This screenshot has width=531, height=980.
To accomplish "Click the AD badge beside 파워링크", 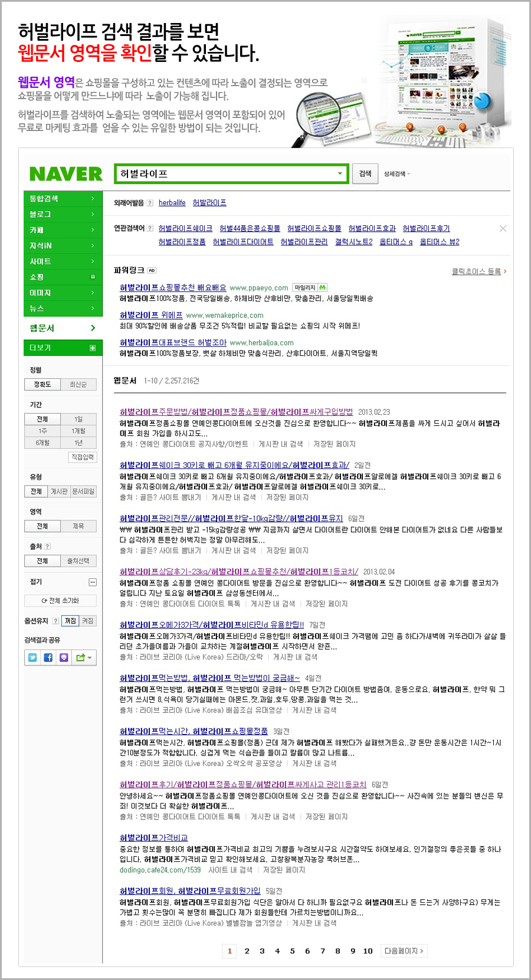I will click(x=152, y=270).
